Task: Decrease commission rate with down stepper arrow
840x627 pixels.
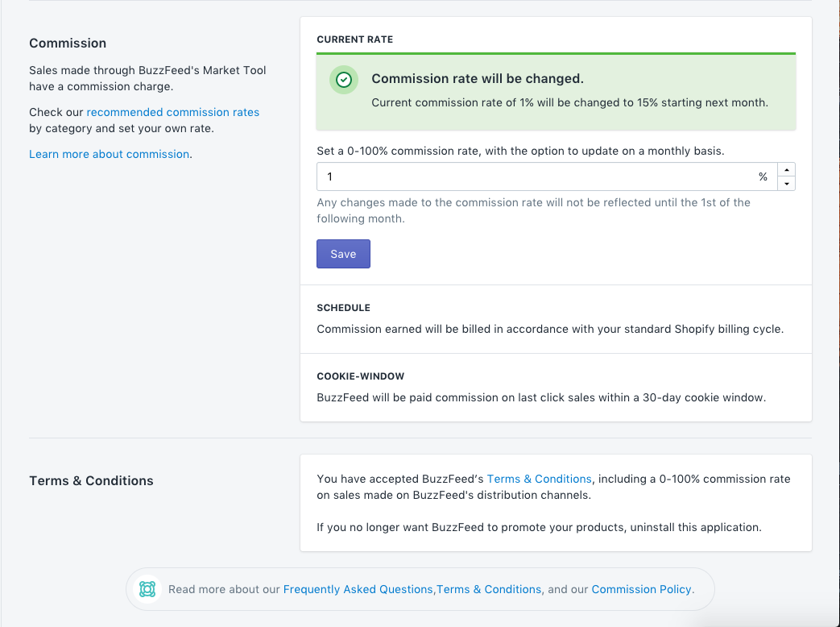Action: point(786,183)
